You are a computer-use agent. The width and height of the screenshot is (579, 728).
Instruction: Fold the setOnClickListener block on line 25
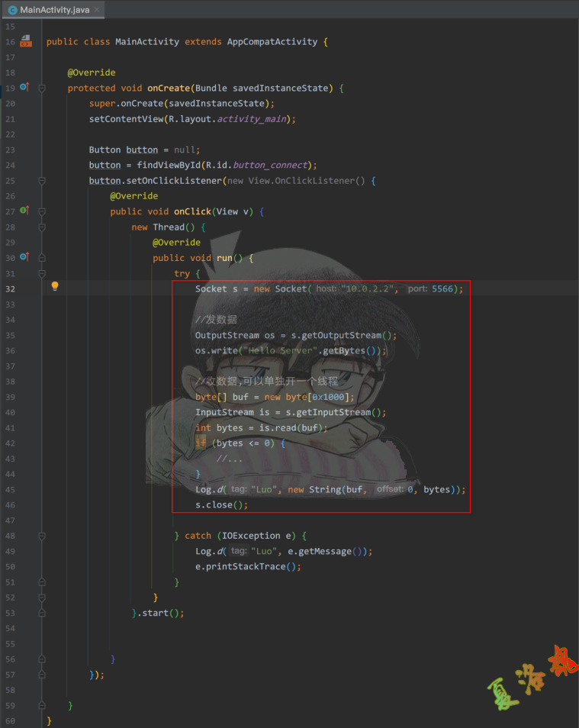point(42,181)
